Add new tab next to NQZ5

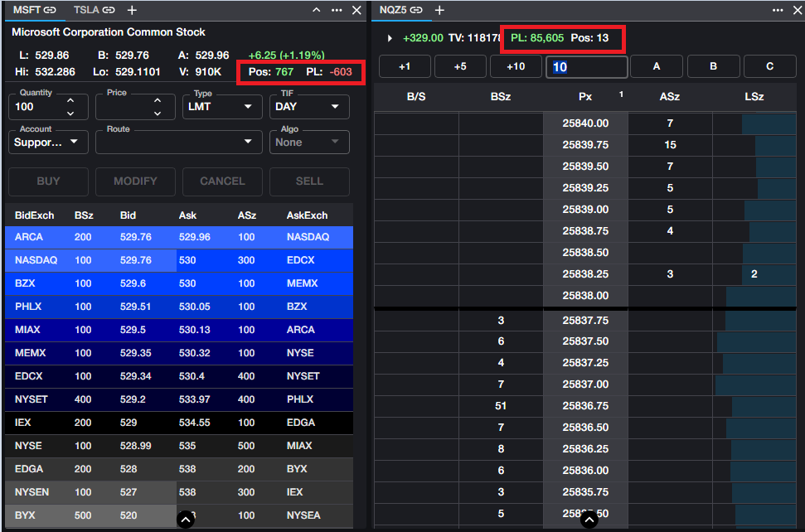439,10
